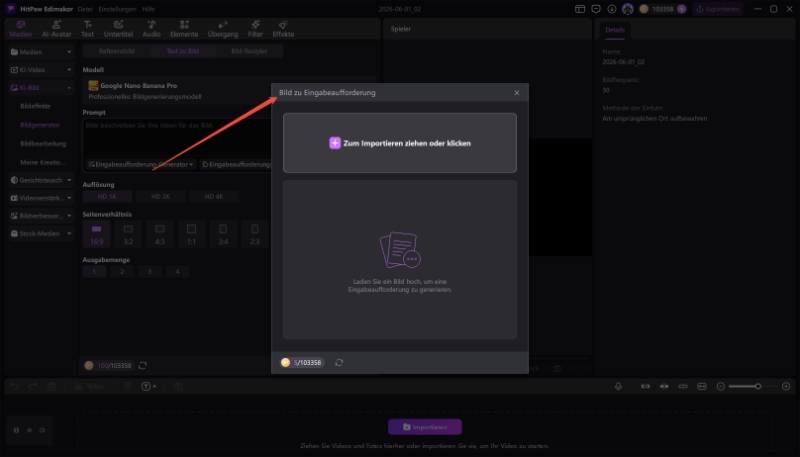Click the download center icon
800x457 pixels.
[x=612, y=9]
